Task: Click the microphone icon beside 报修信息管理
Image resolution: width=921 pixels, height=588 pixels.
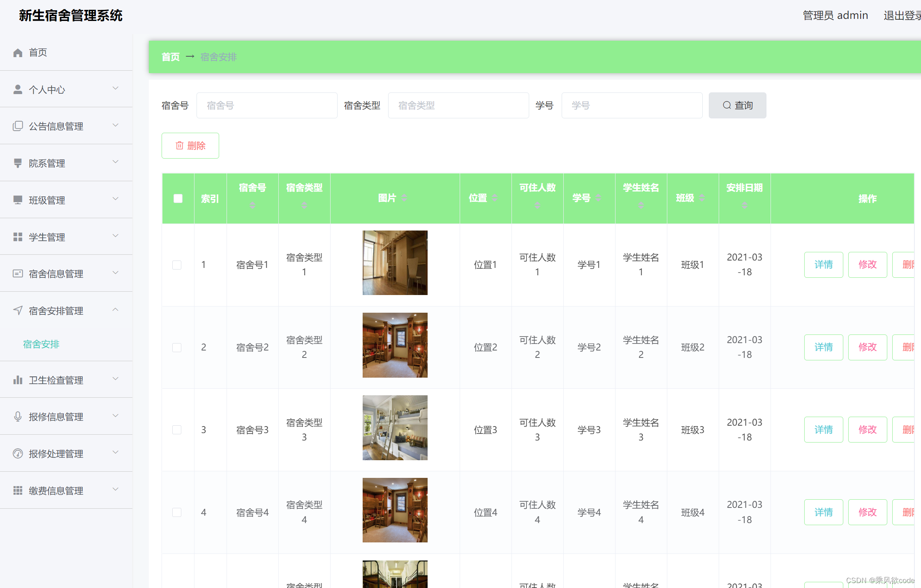Action: [x=18, y=417]
